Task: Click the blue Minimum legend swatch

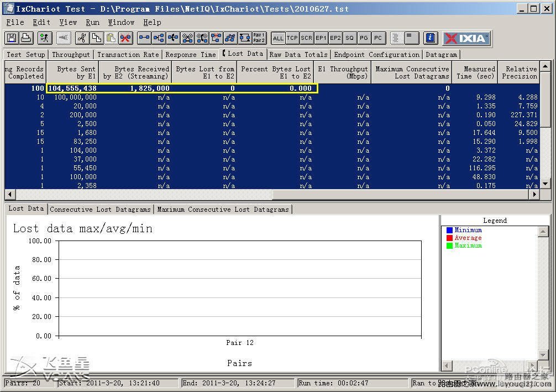Action: [449, 230]
